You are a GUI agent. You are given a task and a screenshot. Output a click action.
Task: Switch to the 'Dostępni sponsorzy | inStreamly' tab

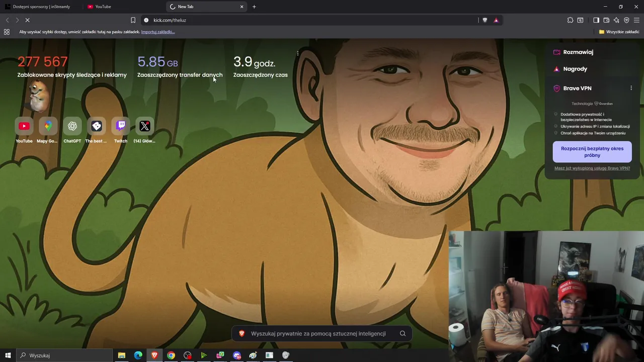(41, 7)
